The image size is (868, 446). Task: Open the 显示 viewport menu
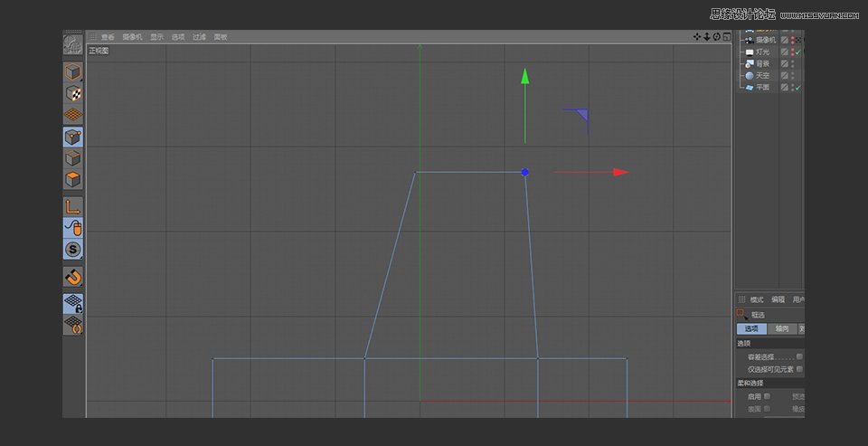point(156,37)
